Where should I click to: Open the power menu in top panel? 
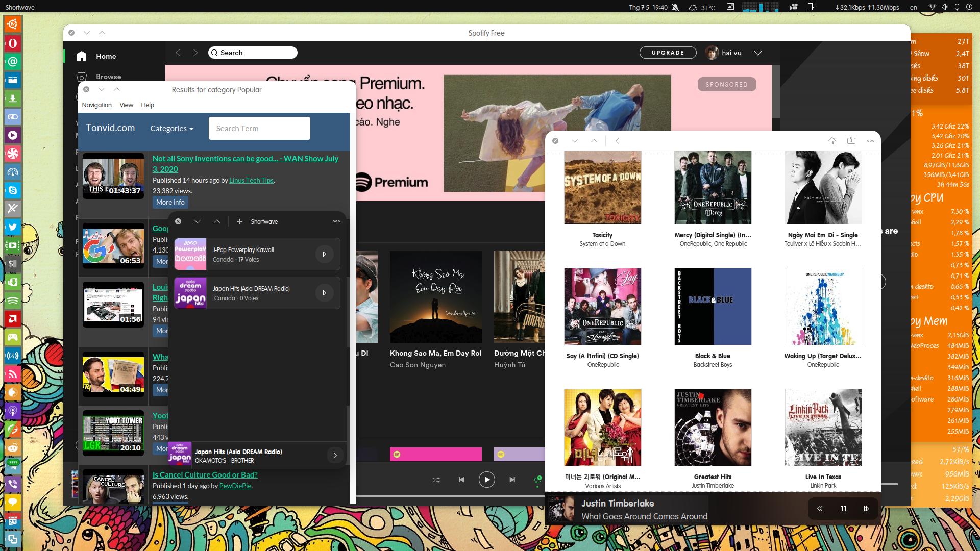tap(969, 7)
